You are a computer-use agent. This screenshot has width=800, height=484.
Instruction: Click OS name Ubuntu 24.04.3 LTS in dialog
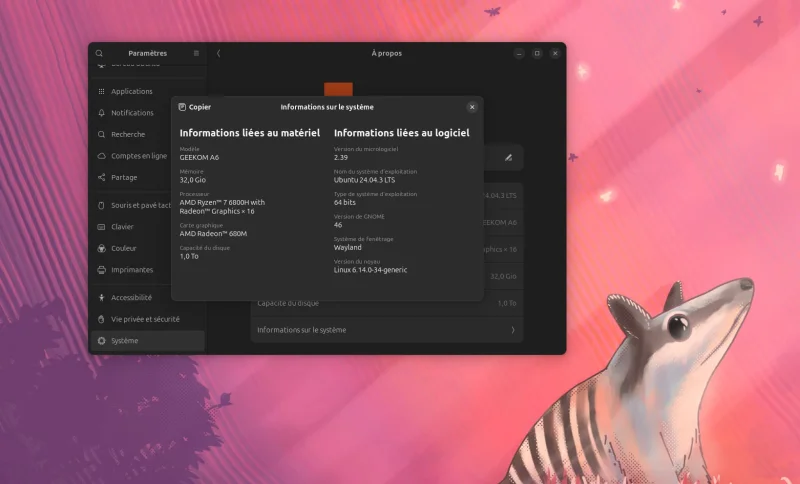pyautogui.click(x=364, y=180)
